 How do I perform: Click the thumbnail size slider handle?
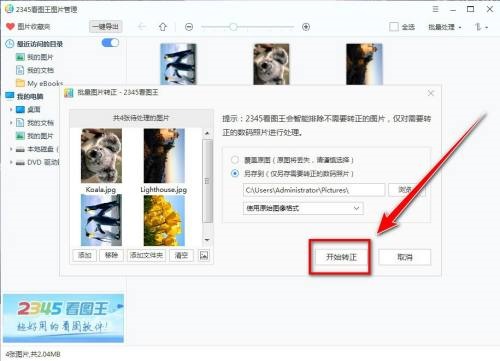[233, 27]
